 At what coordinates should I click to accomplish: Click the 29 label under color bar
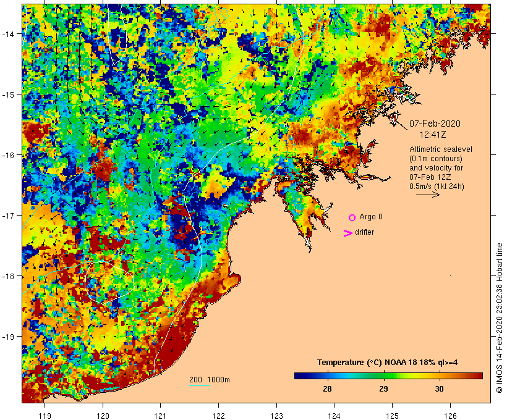pyautogui.click(x=383, y=388)
